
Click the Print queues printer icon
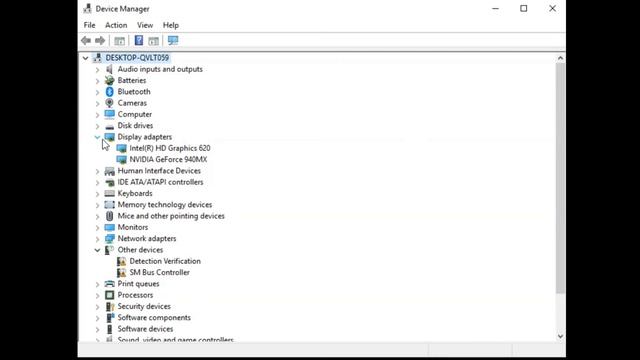[109, 284]
